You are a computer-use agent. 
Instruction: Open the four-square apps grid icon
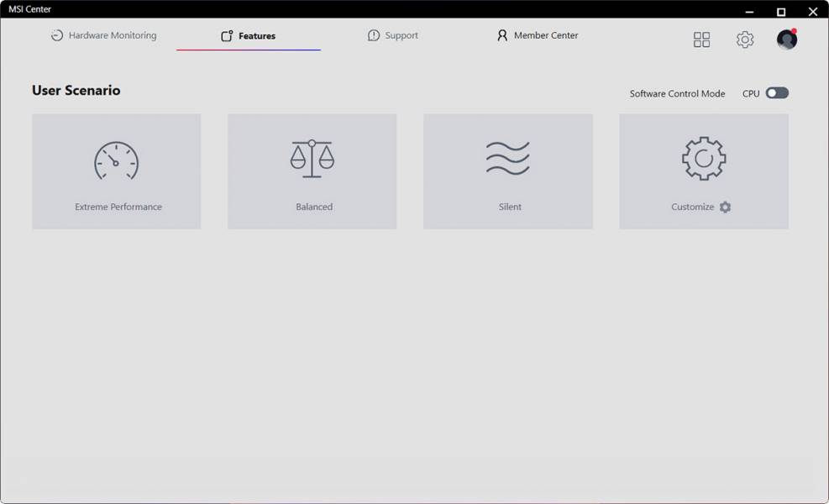point(701,39)
